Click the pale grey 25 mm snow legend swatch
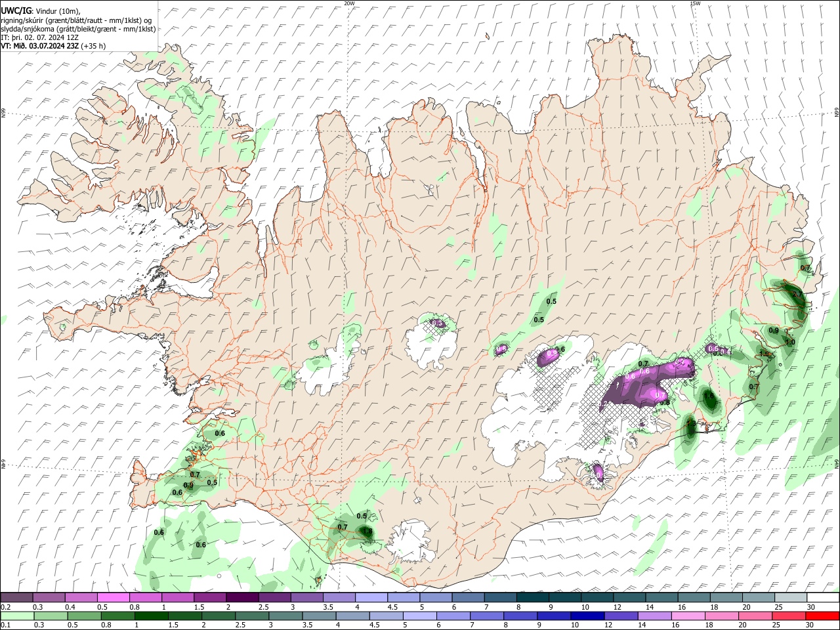The image size is (840, 630). [x=790, y=598]
